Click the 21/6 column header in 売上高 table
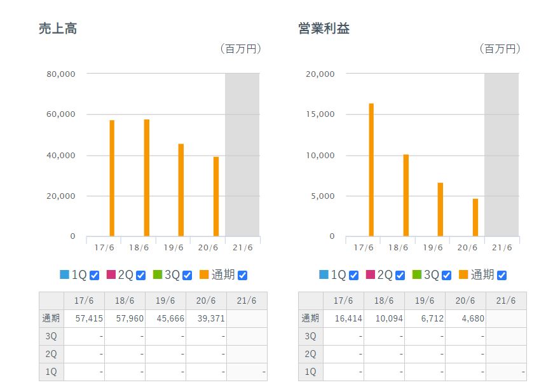Screen dimensions: 546x392 [x=247, y=301]
